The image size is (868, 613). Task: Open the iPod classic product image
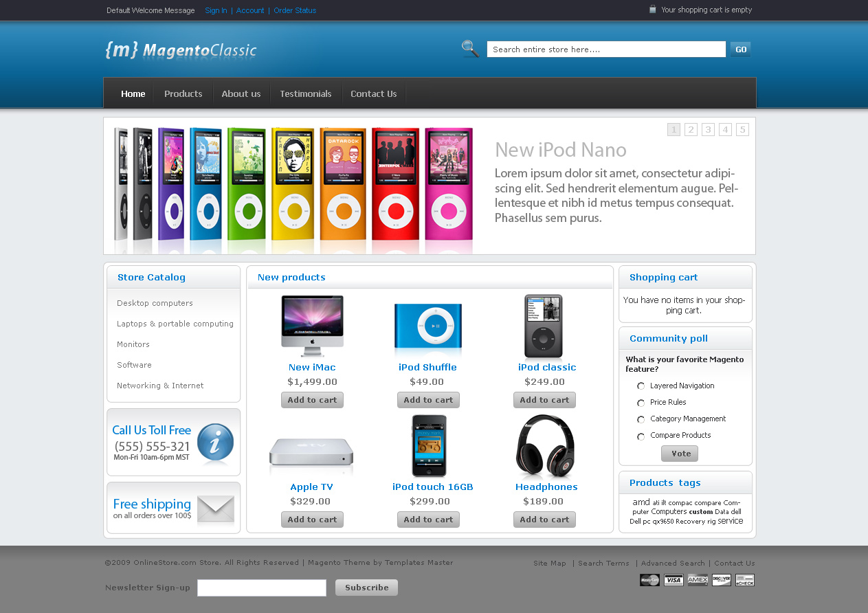point(544,326)
